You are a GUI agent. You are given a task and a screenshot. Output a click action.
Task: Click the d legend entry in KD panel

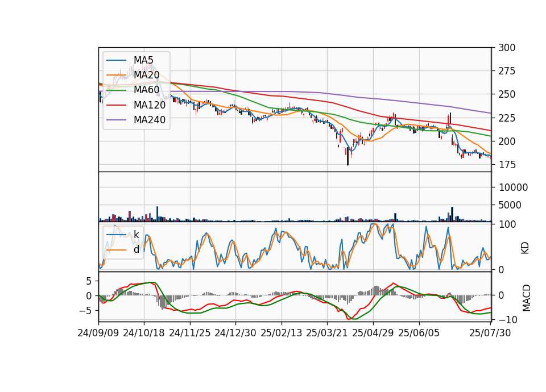136,249
